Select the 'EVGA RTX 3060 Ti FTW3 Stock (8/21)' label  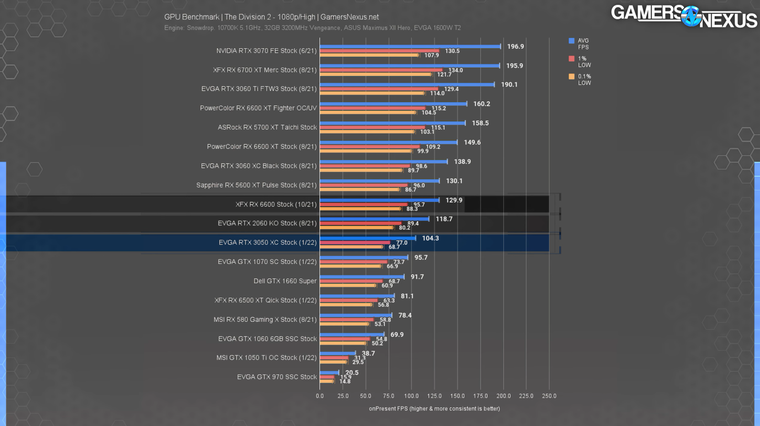pos(259,89)
